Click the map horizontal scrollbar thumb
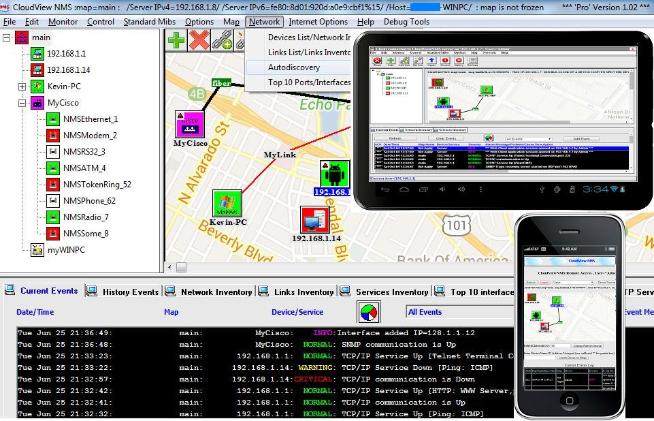The width and height of the screenshot is (654, 421). 181,267
